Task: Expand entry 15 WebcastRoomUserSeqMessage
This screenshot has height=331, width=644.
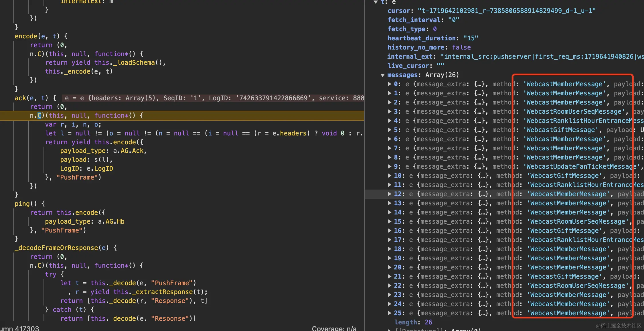Action: coord(390,222)
